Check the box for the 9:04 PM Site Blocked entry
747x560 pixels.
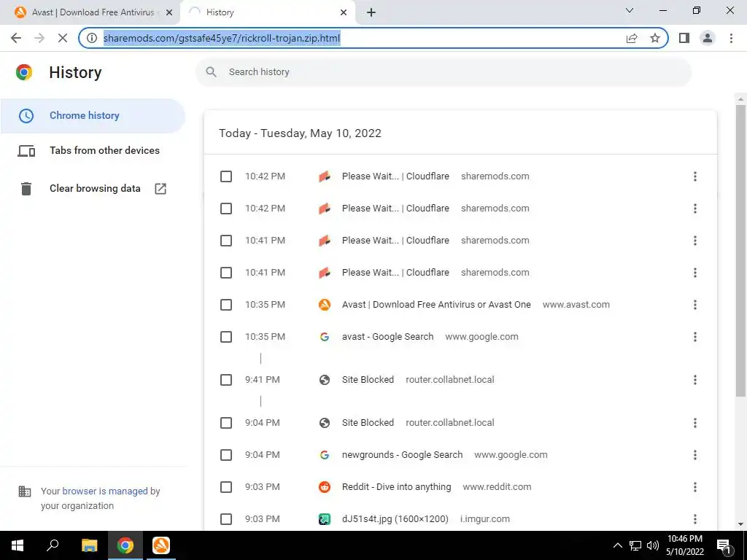226,423
